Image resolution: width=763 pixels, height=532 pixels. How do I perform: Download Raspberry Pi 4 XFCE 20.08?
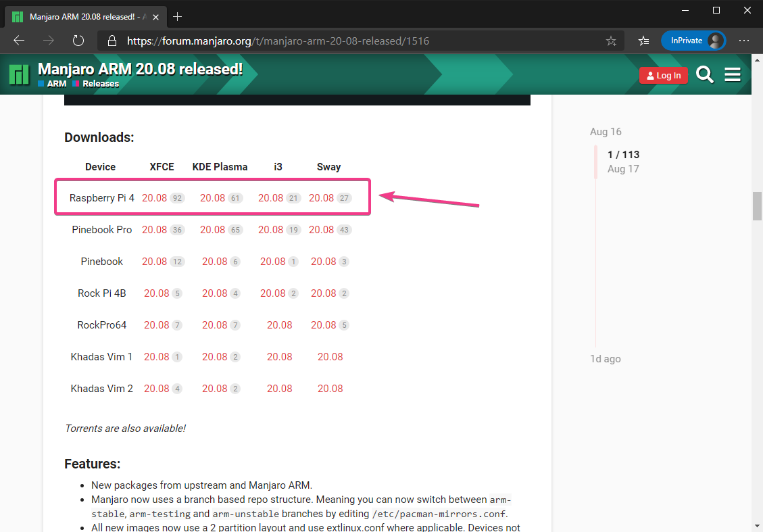(154, 198)
